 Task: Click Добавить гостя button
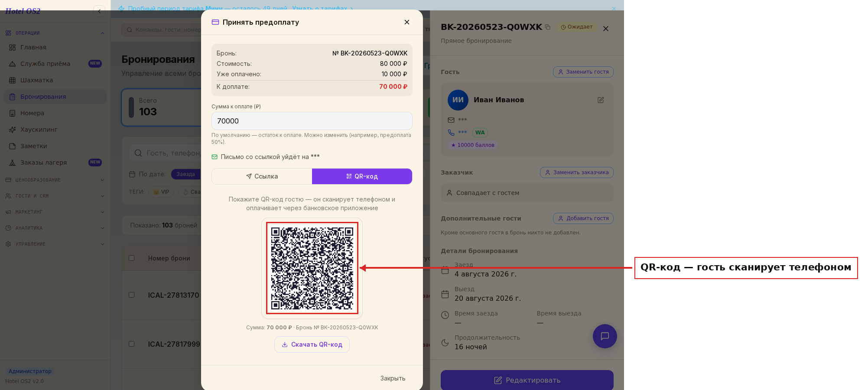coord(583,218)
